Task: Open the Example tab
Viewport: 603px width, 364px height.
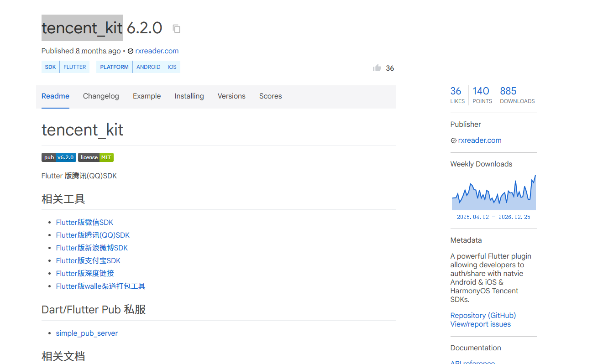Action: tap(147, 96)
